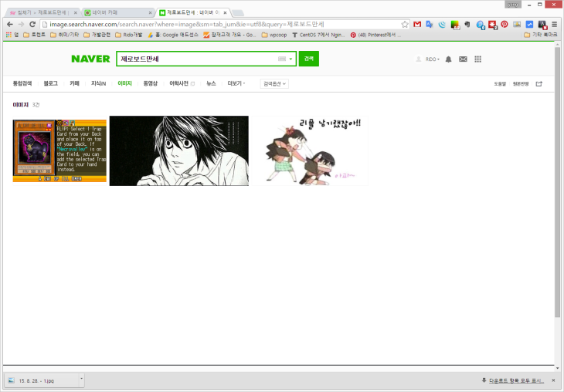
Task: Select the 어학사전 tab
Action: pos(178,83)
